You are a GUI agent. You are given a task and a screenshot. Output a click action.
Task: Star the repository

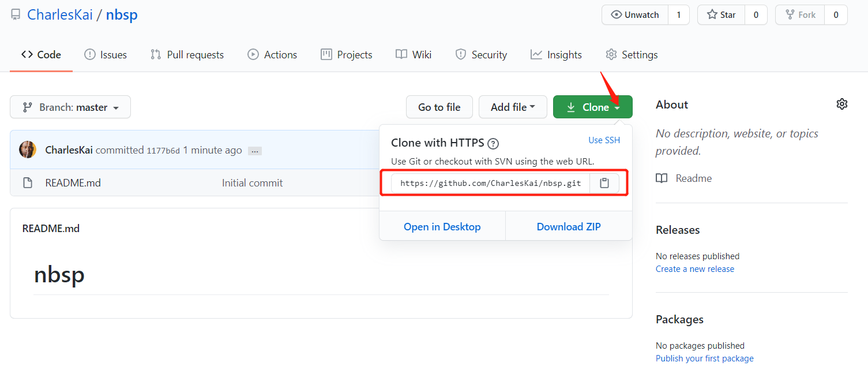(722, 15)
